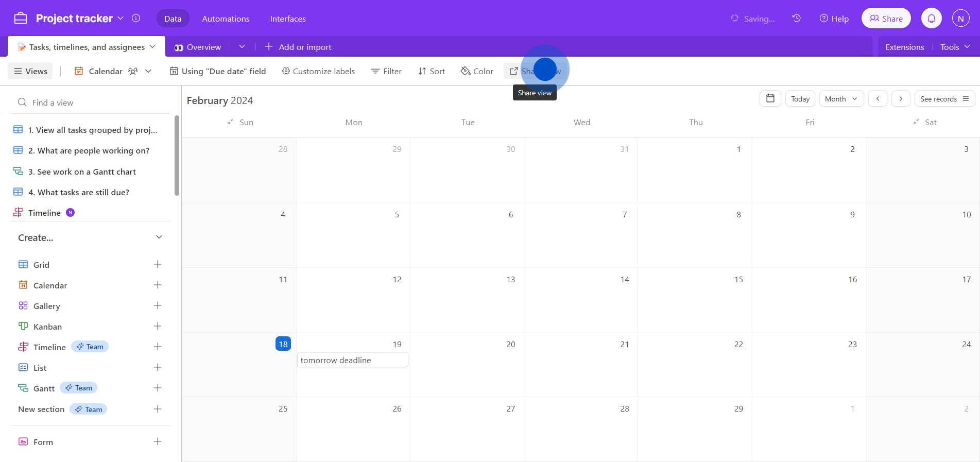Click the Share button in header

886,19
